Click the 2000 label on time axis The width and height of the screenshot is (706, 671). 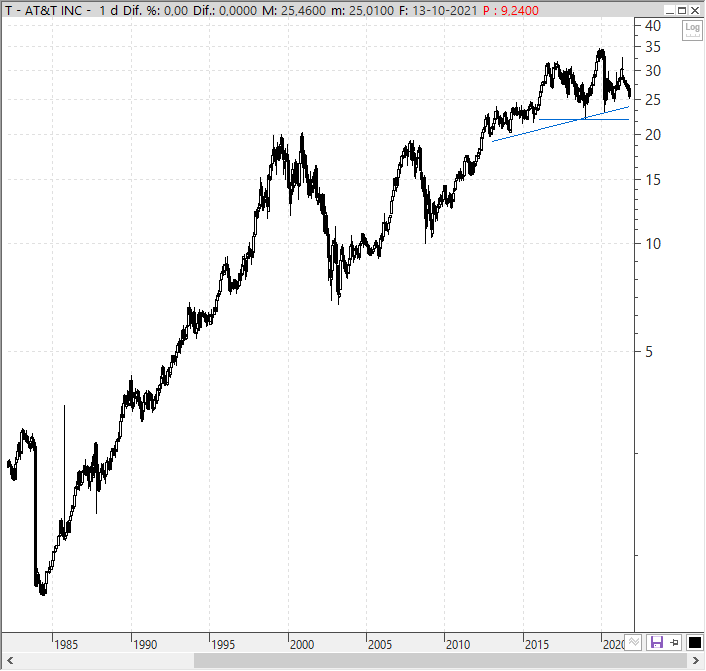coord(302,645)
